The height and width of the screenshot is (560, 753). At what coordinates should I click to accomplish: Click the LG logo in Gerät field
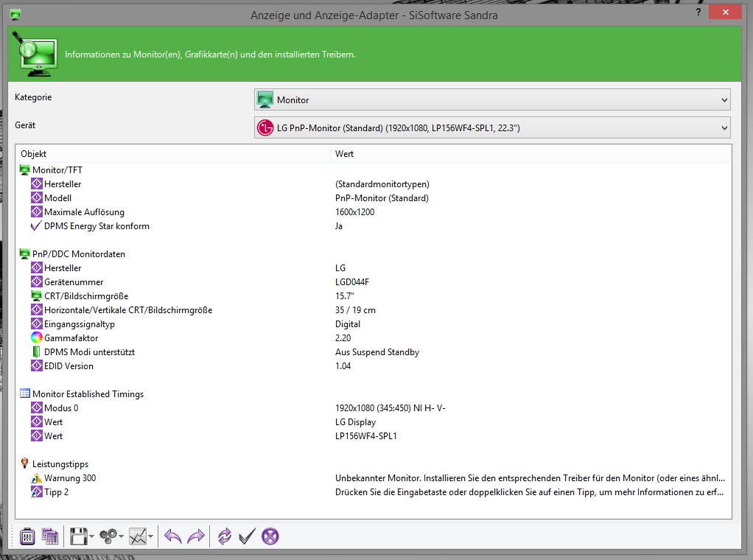[x=265, y=127]
